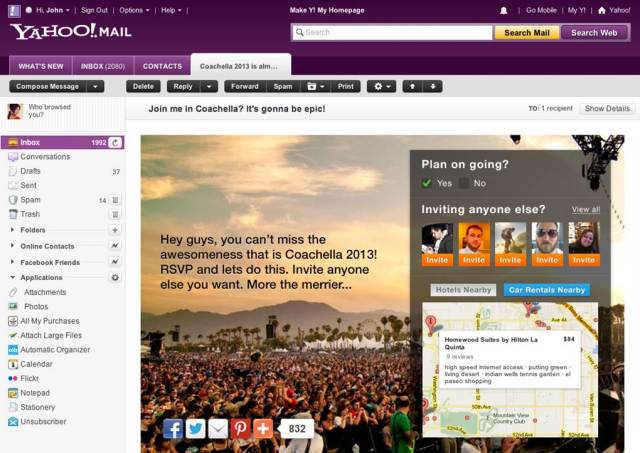Check the No RSVP checkbox
The height and width of the screenshot is (453, 640).
click(464, 183)
